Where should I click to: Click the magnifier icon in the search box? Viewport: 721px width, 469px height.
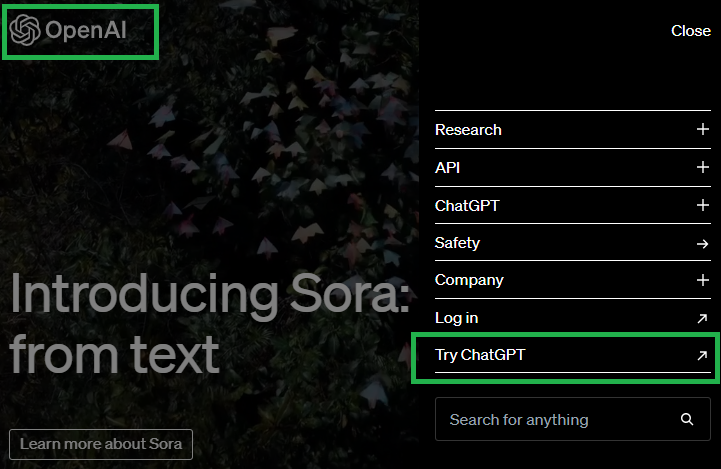click(x=687, y=420)
